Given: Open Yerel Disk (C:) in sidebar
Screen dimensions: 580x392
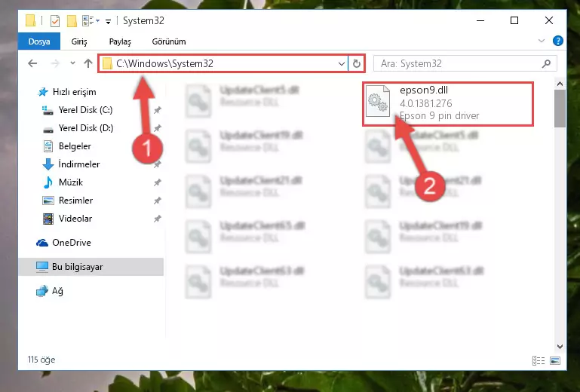Looking at the screenshot, I should tap(85, 110).
